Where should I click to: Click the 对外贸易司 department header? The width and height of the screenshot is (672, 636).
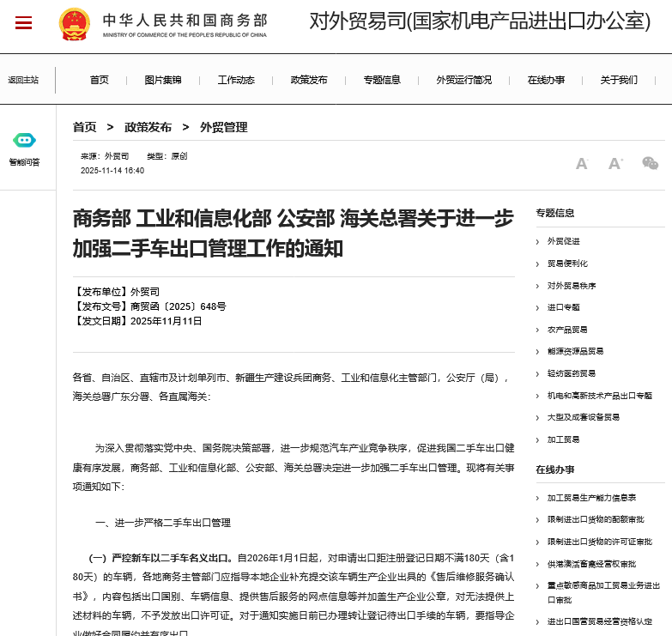tap(480, 21)
